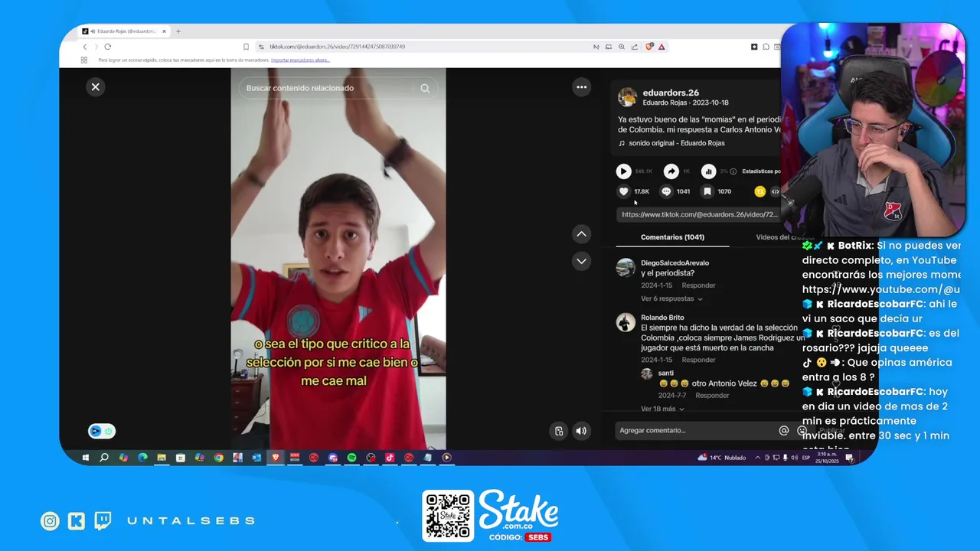Close the TikTok video viewer
The image size is (980, 551).
click(96, 87)
